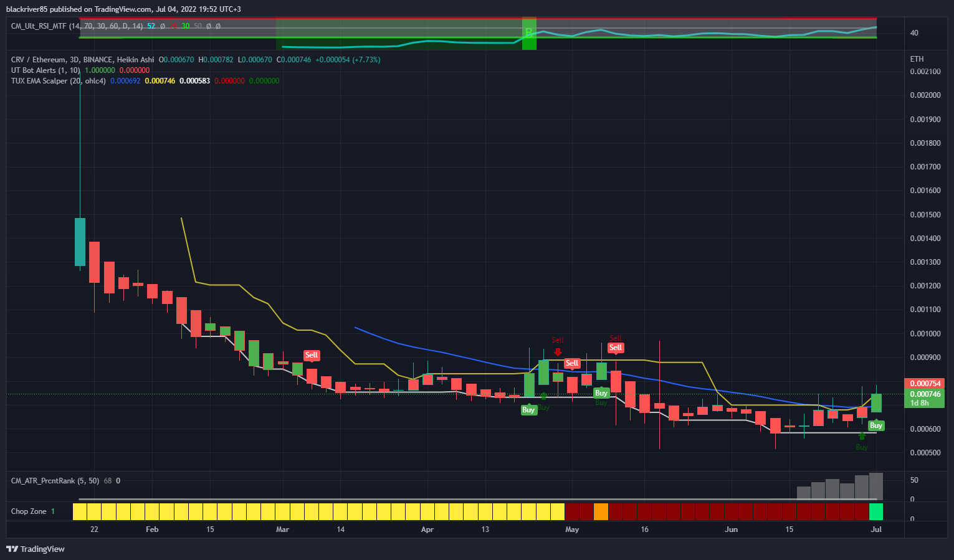Click the RSI value 52 in legend
The width and height of the screenshot is (954, 560).
point(151,26)
